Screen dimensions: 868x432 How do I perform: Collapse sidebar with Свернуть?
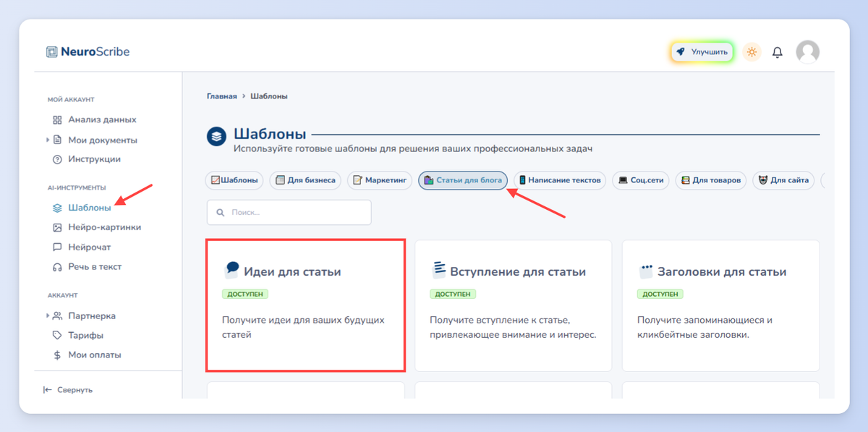(x=68, y=390)
